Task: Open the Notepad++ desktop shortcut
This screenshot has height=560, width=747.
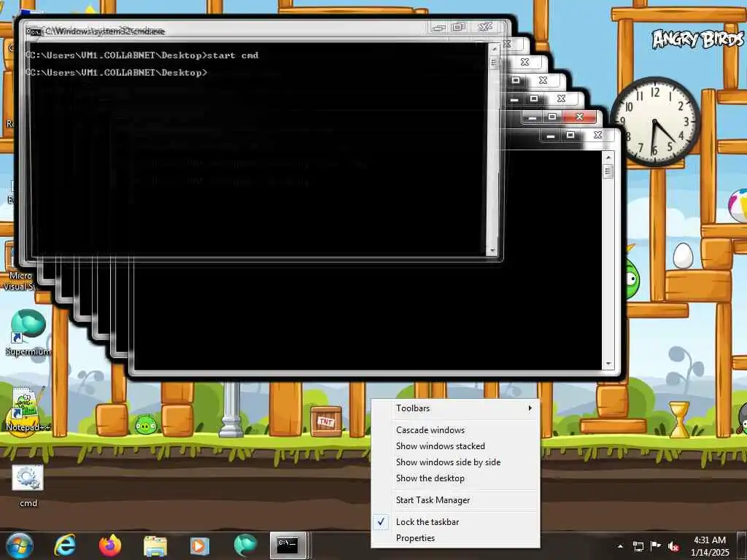Action: tap(28, 410)
